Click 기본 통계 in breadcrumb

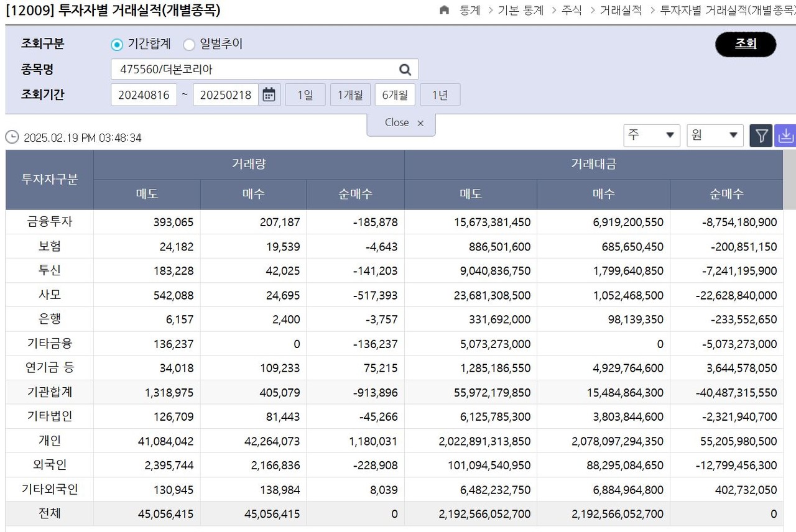click(x=521, y=10)
